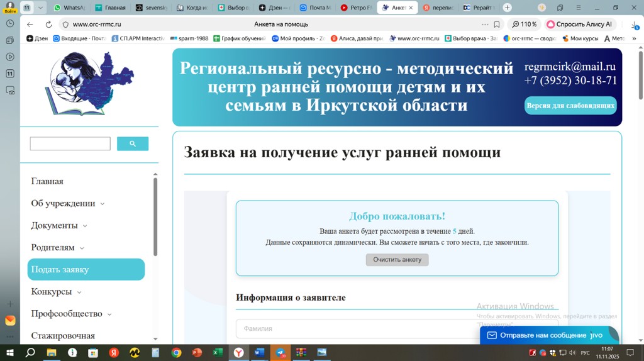Reload the page with the refresh icon
Screen dimensions: 644x361
(x=48, y=25)
